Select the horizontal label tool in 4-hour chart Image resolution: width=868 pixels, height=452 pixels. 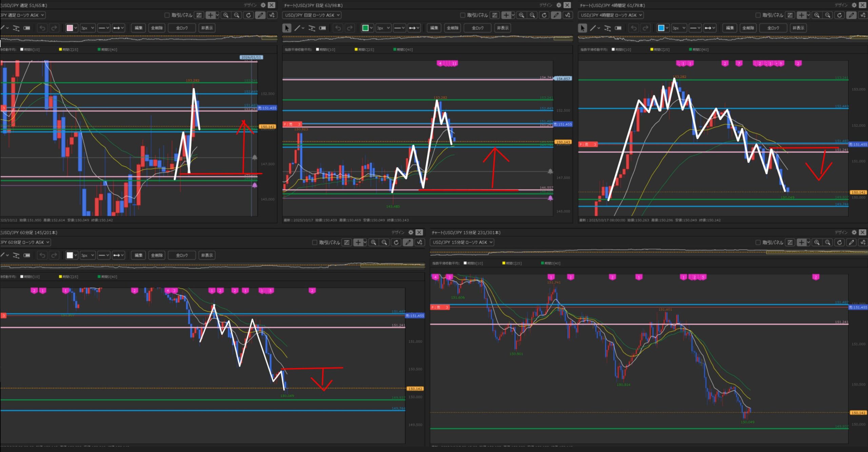coord(618,28)
